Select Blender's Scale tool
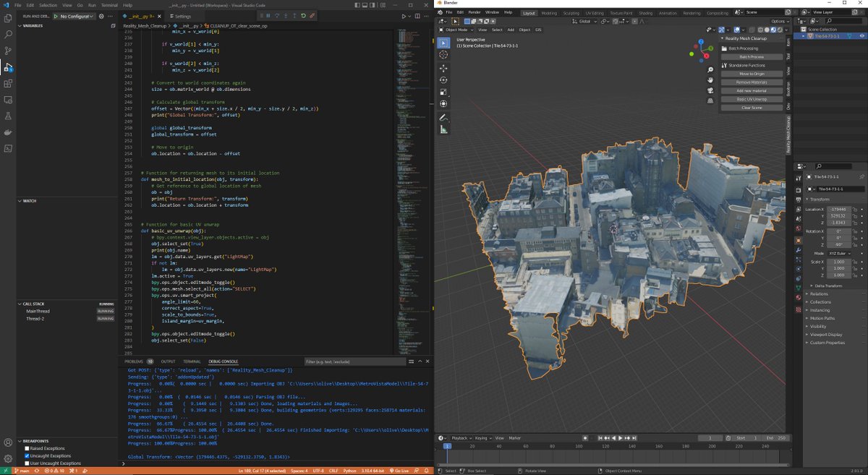This screenshot has width=868, height=475. [x=443, y=92]
